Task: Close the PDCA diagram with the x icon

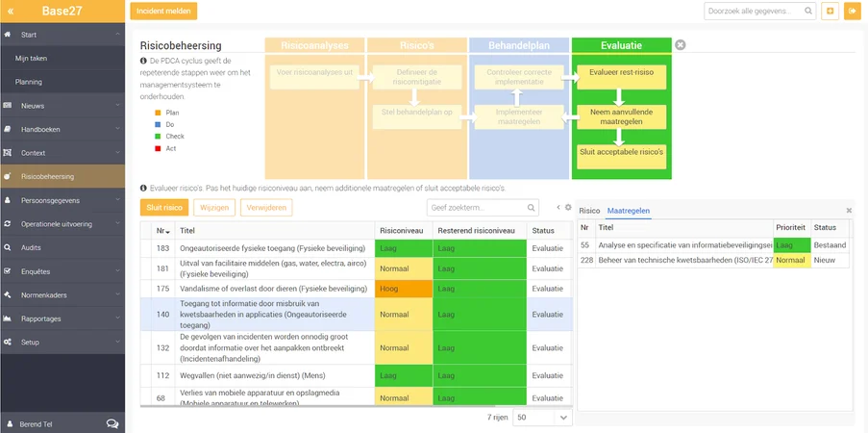Action: pyautogui.click(x=681, y=45)
